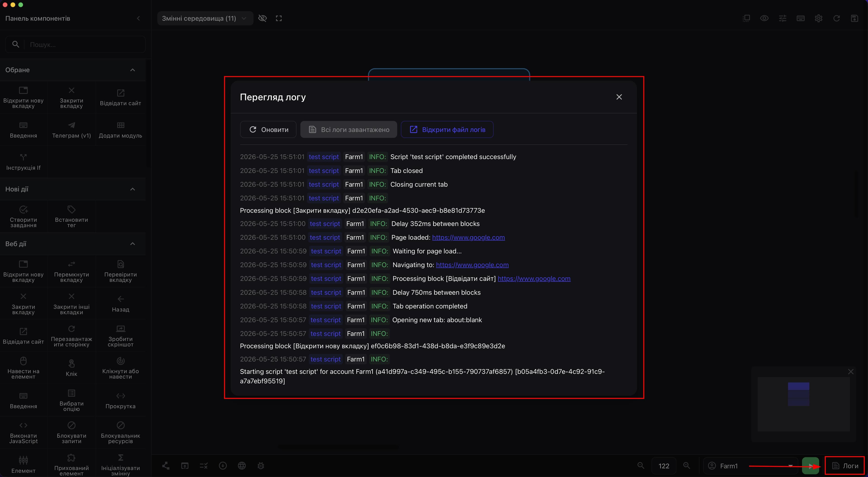This screenshot has width=868, height=477.
Task: Click the settings gear in the top toolbar
Action: click(818, 18)
